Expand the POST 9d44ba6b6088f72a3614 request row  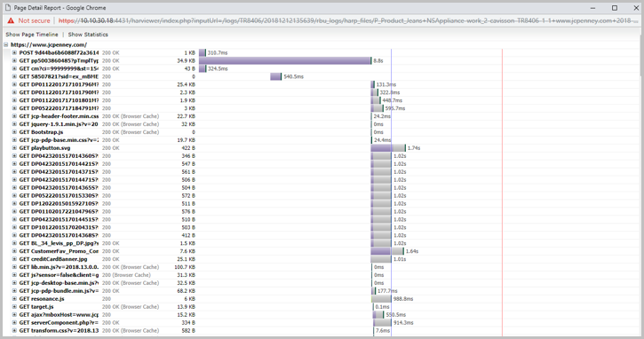[x=14, y=52]
